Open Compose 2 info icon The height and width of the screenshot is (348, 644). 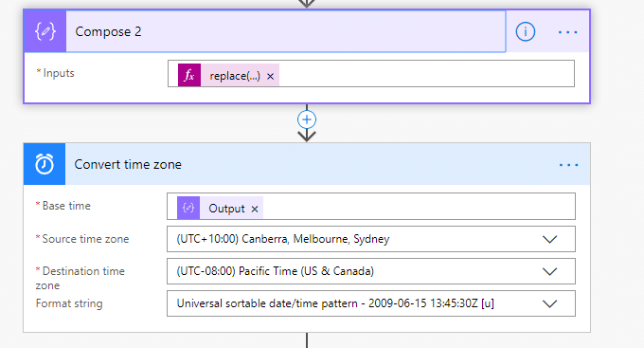pyautogui.click(x=526, y=31)
